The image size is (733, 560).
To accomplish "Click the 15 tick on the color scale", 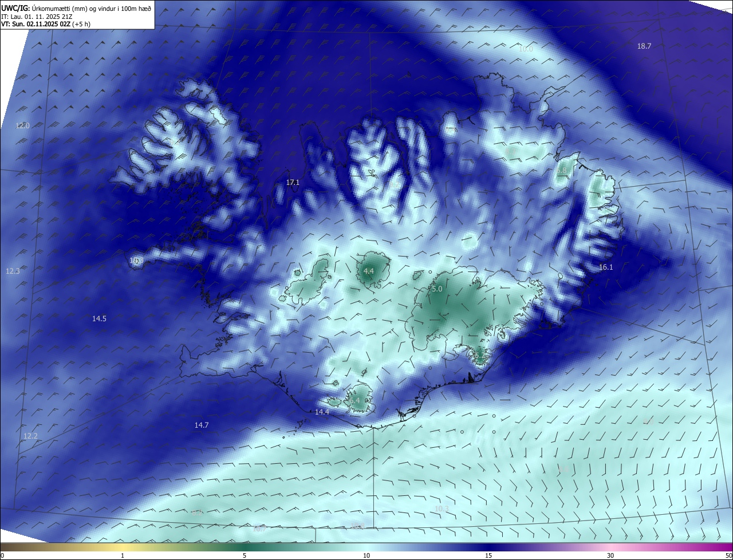I will [488, 555].
